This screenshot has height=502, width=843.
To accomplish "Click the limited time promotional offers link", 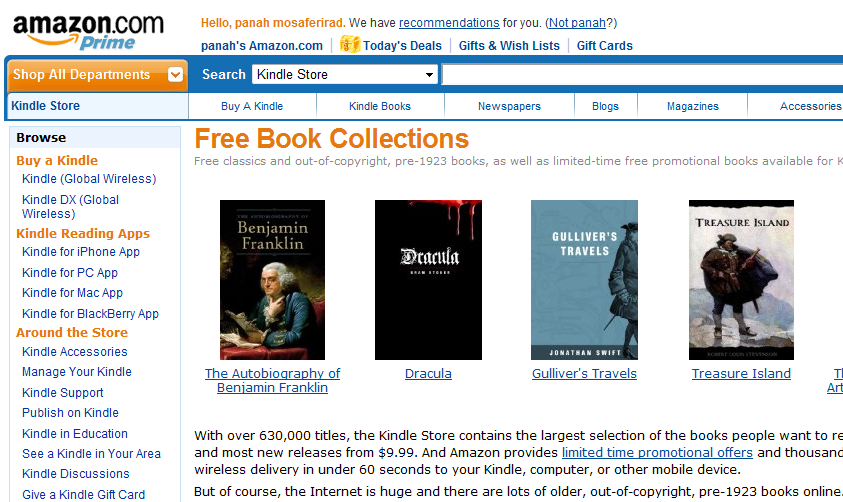I will [x=657, y=453].
